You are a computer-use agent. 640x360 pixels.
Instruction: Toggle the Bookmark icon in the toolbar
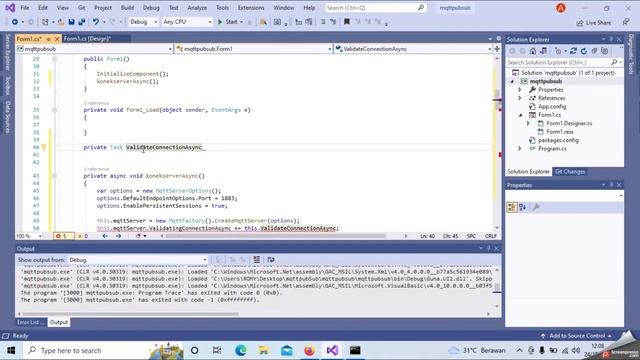coord(347,22)
